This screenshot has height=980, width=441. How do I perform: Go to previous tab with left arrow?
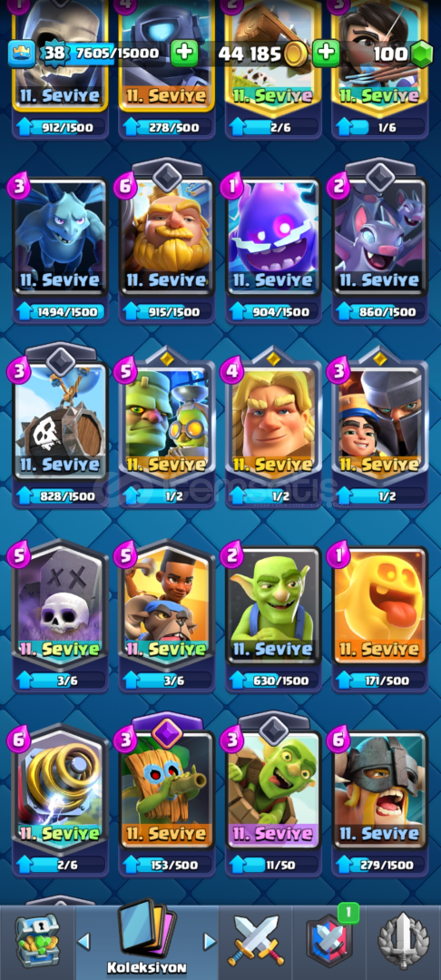(x=83, y=941)
